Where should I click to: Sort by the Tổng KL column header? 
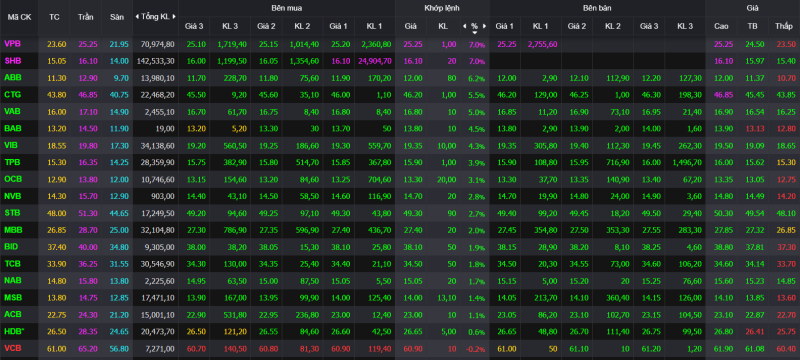(155, 17)
